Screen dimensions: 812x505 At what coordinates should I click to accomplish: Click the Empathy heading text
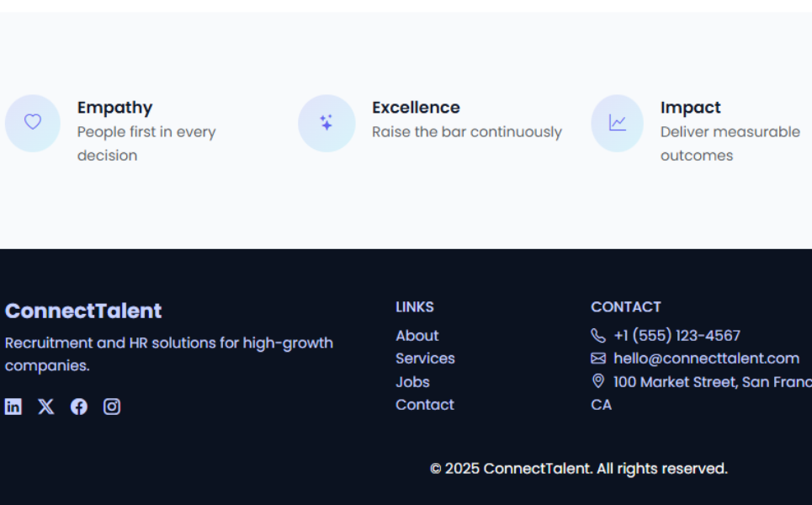click(114, 108)
